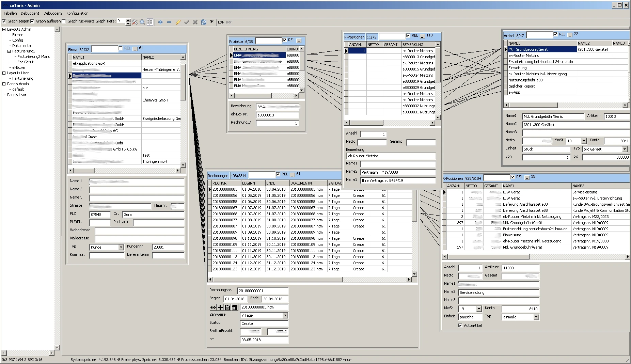Viewport: 631px width, 364px height.
Task: Edit the record with the pencil icon
Action: click(178, 22)
